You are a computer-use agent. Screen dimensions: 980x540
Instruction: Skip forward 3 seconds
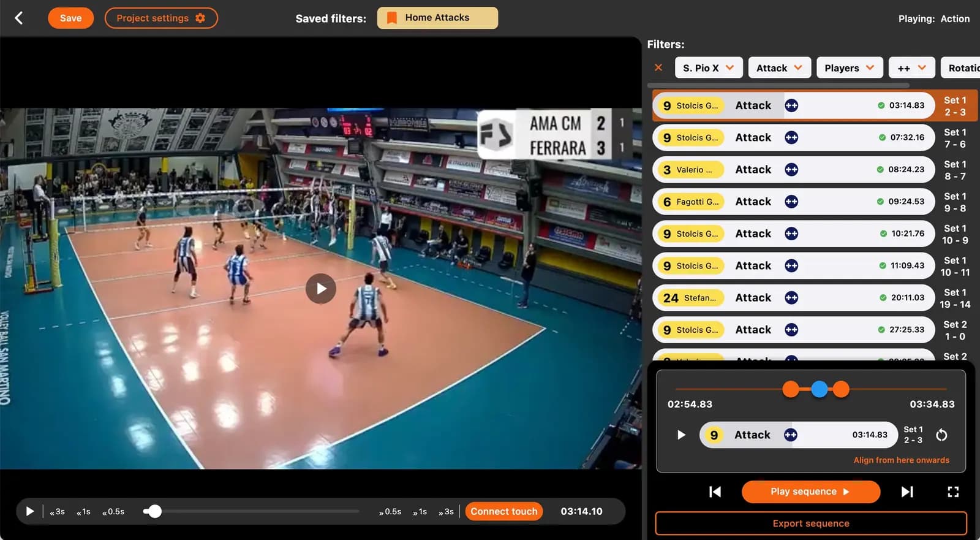tap(446, 512)
